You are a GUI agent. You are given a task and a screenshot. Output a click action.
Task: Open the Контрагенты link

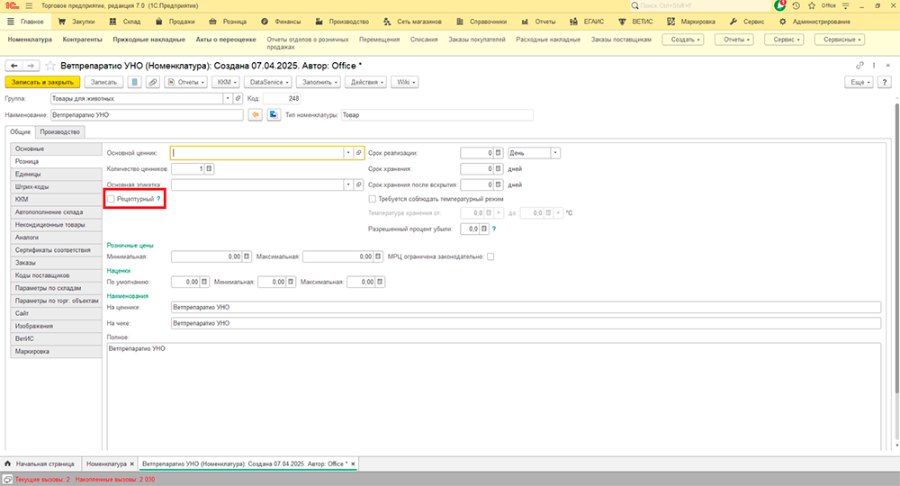pos(83,40)
